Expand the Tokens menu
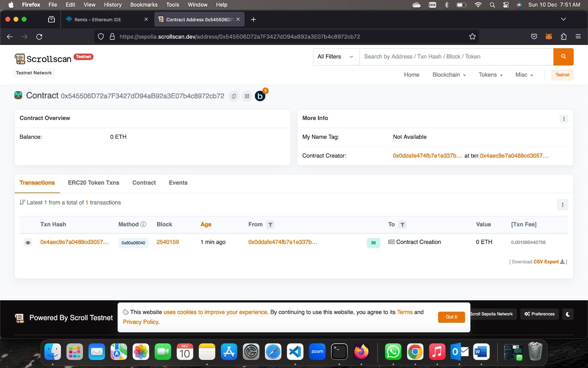The width and height of the screenshot is (588, 368). 491,75
